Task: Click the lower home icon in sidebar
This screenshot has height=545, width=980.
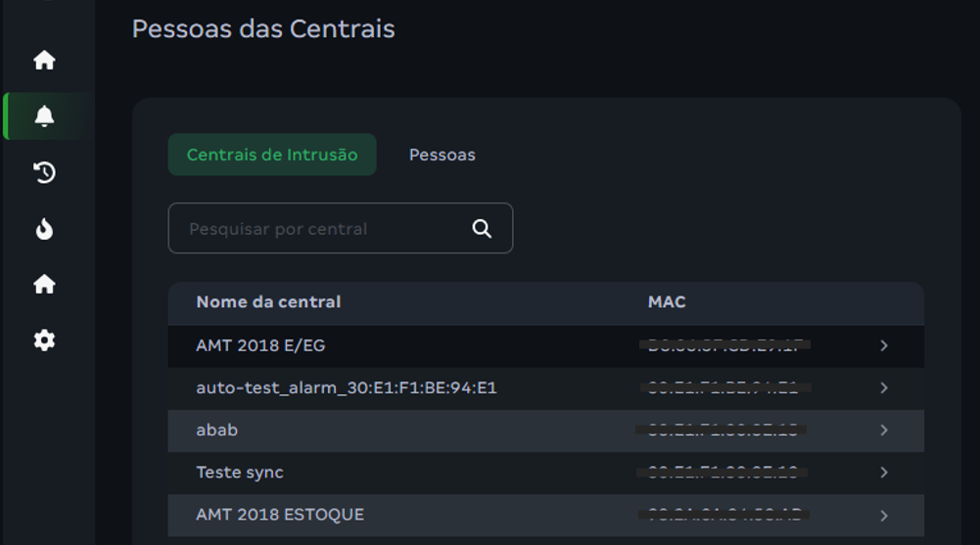Action: pos(44,285)
